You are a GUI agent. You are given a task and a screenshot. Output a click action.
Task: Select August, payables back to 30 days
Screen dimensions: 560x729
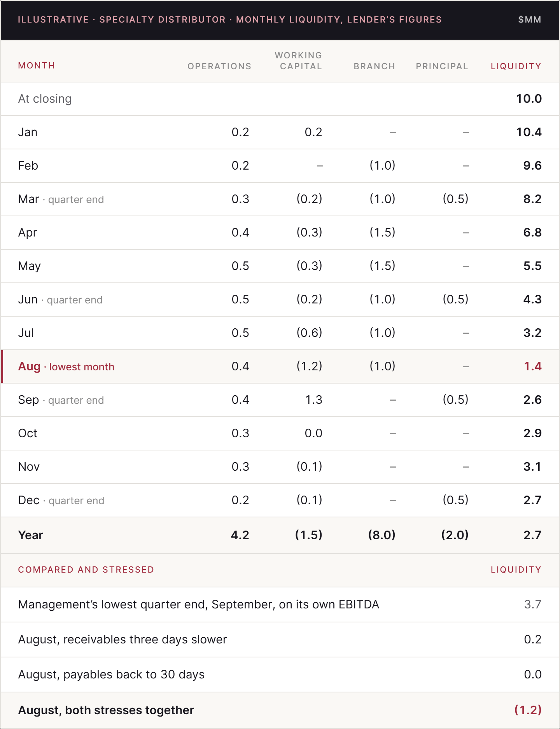[x=111, y=675]
